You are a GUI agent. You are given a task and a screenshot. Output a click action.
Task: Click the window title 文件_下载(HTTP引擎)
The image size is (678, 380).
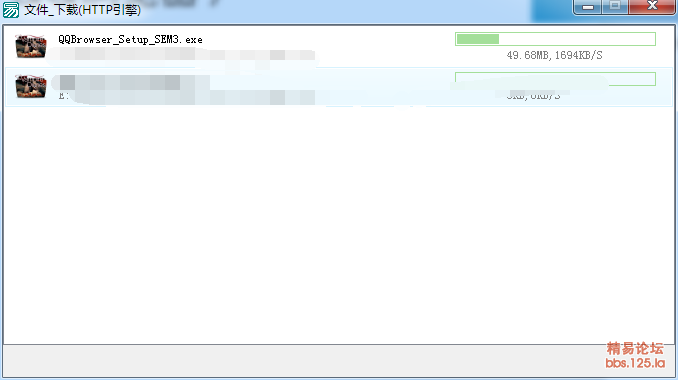point(83,10)
